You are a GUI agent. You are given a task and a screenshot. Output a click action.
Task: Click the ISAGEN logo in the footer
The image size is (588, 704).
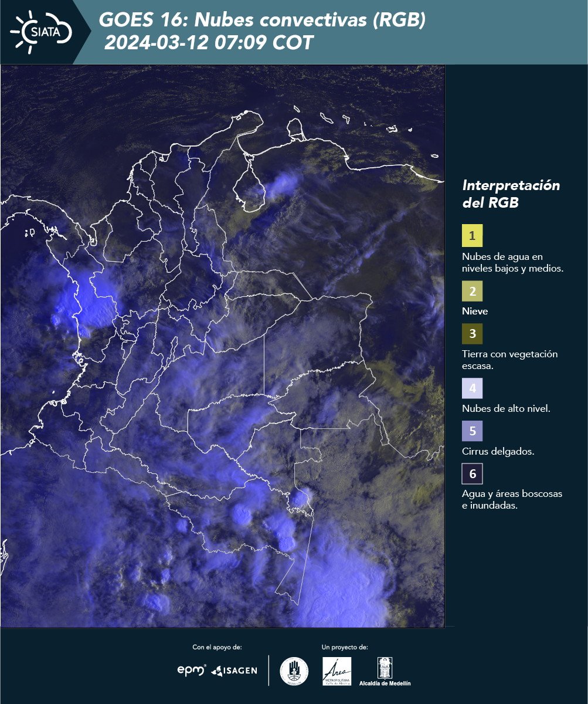point(234,670)
